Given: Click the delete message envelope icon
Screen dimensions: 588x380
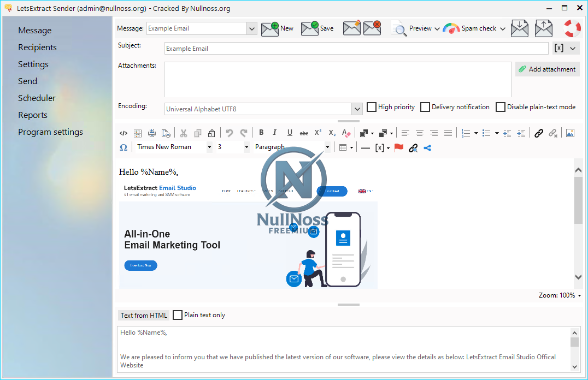Looking at the screenshot, I should 372,28.
